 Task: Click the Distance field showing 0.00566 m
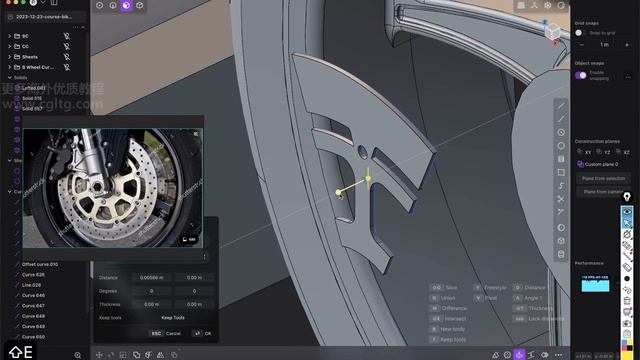click(151, 278)
